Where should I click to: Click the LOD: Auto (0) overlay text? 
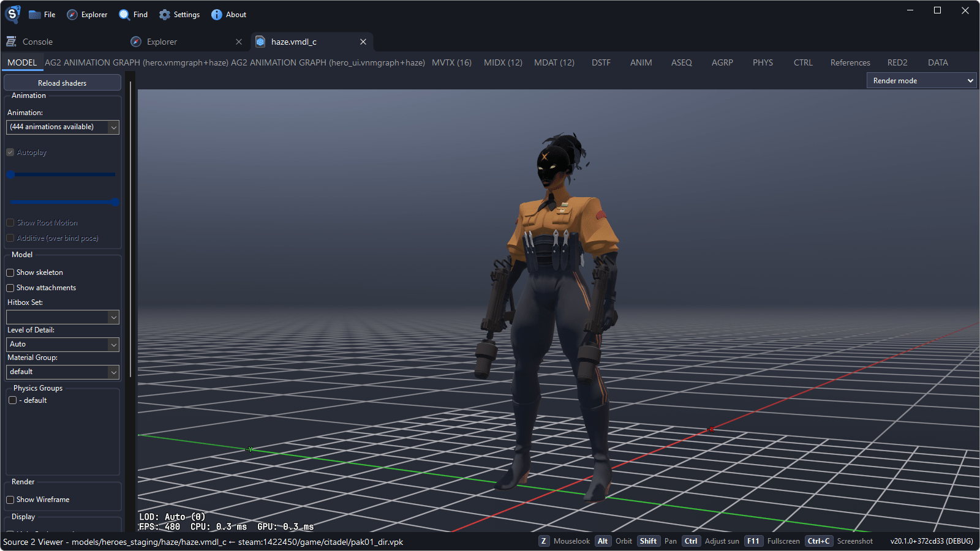pos(173,517)
